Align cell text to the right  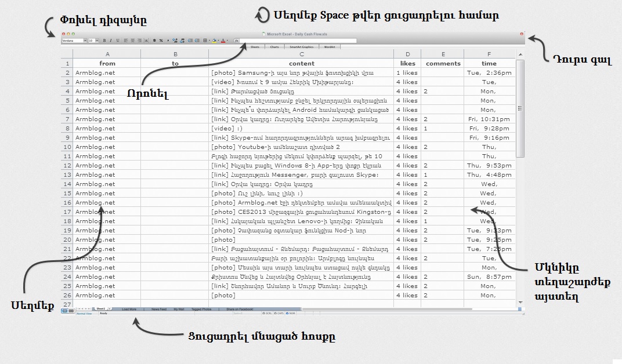(139, 41)
